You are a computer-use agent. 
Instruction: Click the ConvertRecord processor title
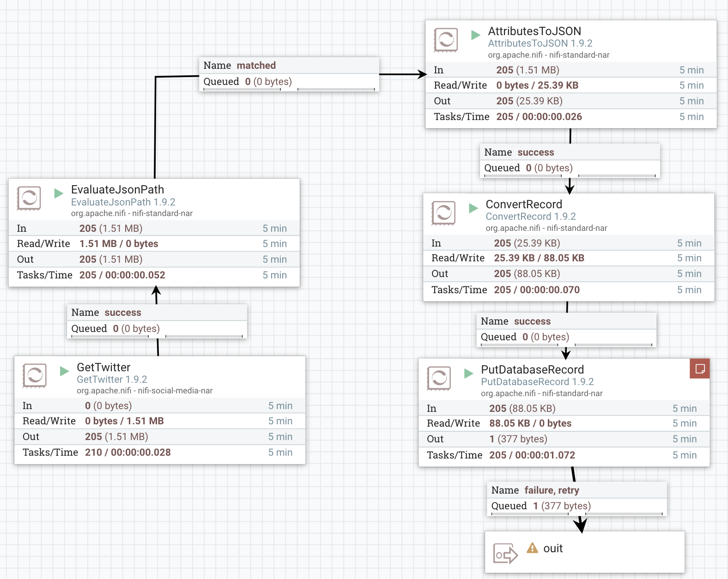(x=524, y=204)
